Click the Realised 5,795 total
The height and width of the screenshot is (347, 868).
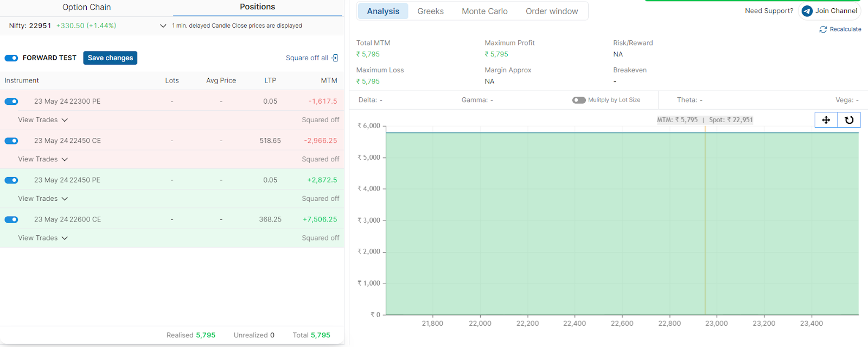click(x=191, y=335)
